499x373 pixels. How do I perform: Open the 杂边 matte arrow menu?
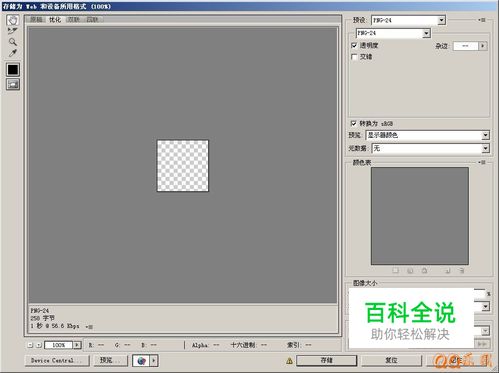(483, 46)
